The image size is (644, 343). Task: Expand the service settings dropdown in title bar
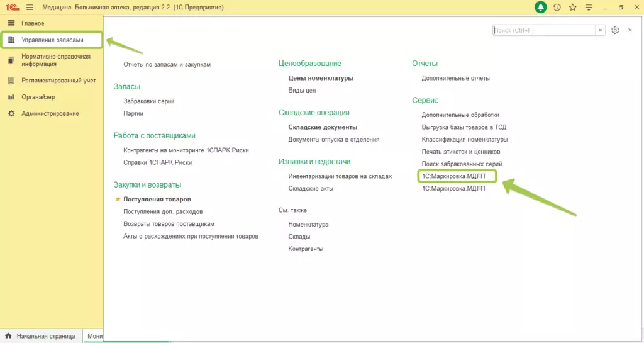(588, 8)
